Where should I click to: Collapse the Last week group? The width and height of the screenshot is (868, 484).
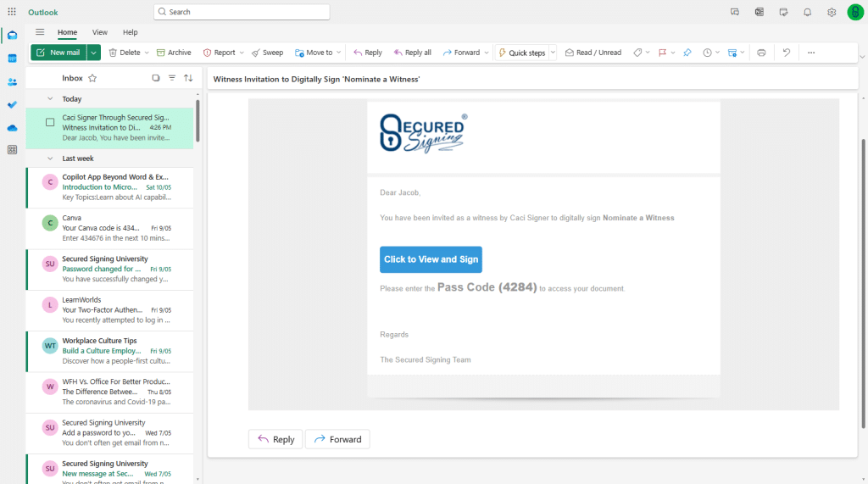(x=50, y=159)
